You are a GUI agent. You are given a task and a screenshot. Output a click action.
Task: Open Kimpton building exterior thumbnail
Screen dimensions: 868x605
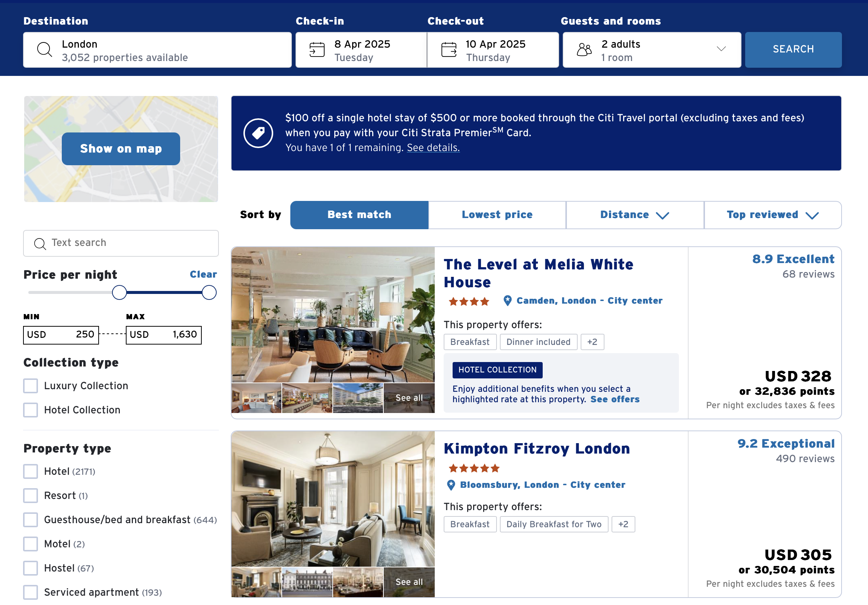click(x=307, y=582)
